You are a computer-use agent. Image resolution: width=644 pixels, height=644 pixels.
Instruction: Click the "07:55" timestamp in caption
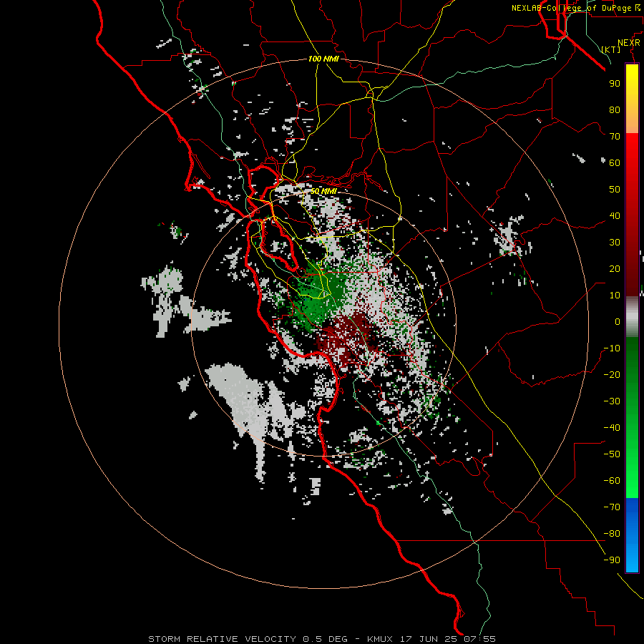479,639
